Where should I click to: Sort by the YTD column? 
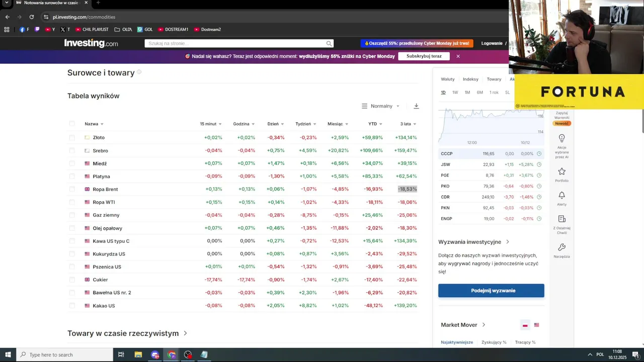[x=375, y=124]
